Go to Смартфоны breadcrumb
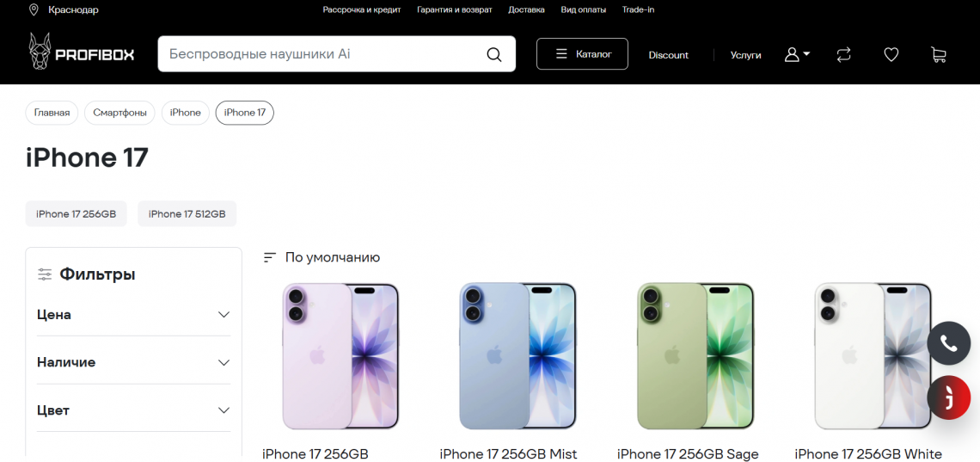The image size is (980, 462). point(119,113)
